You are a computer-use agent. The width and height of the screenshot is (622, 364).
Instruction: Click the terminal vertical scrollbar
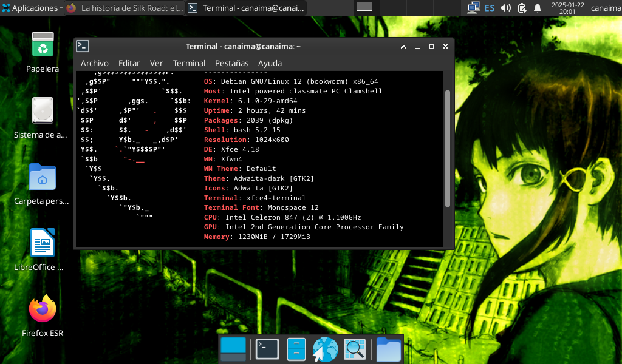pos(448,149)
